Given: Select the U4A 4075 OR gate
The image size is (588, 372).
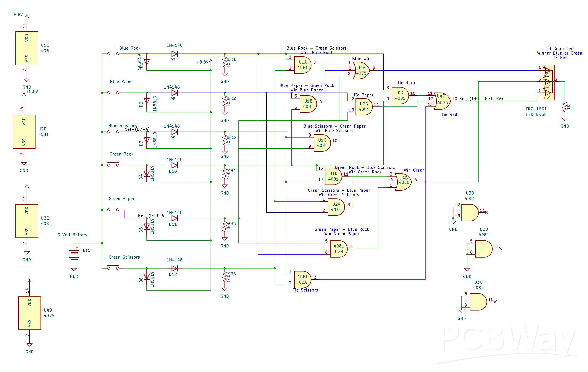Looking at the screenshot, I should [x=361, y=71].
